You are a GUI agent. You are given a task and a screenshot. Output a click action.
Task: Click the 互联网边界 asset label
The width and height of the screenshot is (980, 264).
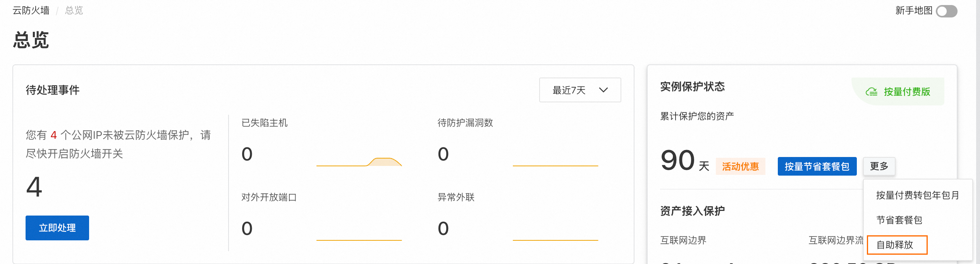coord(683,240)
